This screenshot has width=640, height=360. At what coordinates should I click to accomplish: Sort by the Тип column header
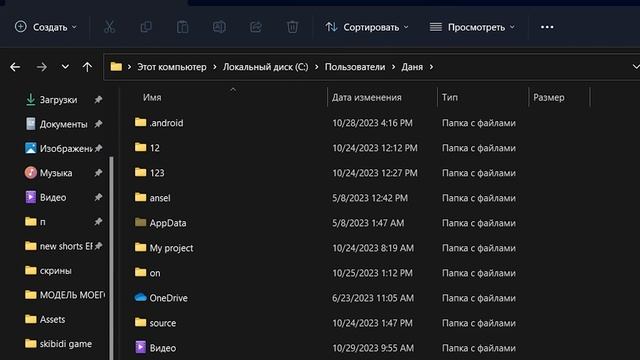tap(449, 98)
